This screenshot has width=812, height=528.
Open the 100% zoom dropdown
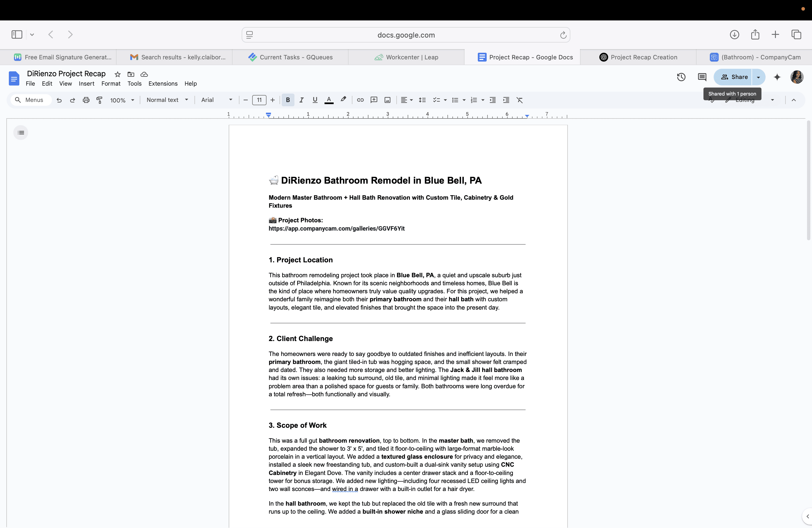(x=122, y=100)
